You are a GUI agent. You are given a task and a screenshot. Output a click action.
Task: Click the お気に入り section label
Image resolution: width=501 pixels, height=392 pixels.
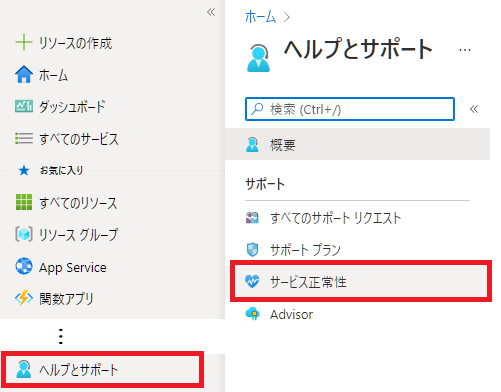click(61, 170)
